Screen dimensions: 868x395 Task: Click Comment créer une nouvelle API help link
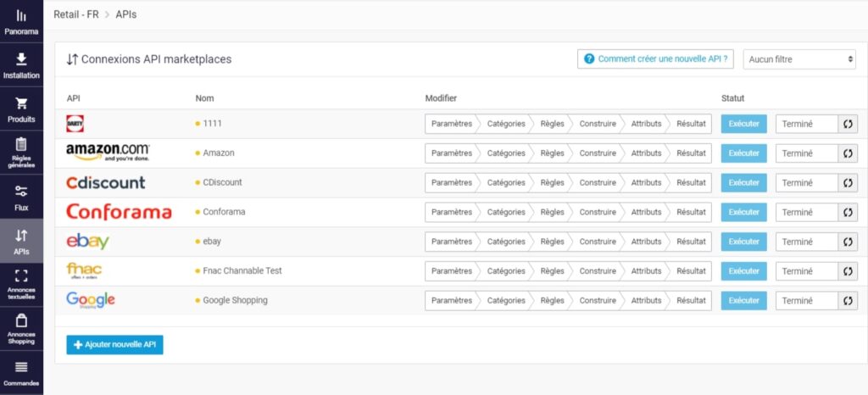[655, 59]
